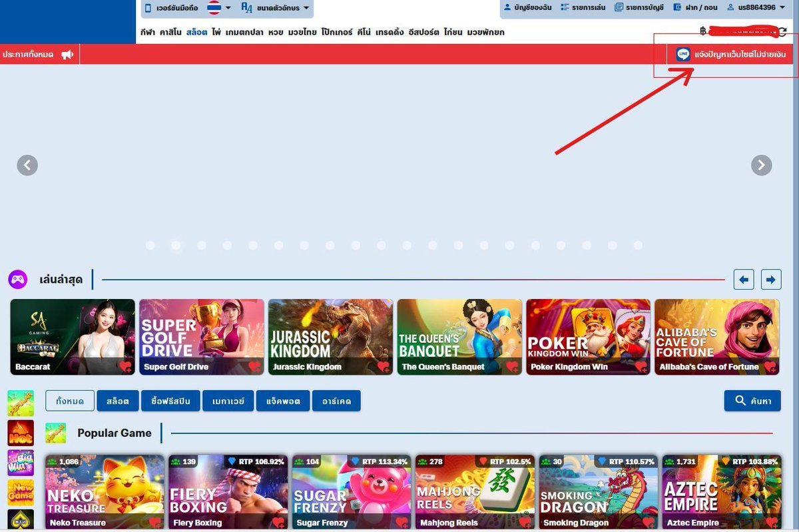The image size is (799, 532).
Task: Refresh the balance with the reload icon
Action: click(x=783, y=31)
